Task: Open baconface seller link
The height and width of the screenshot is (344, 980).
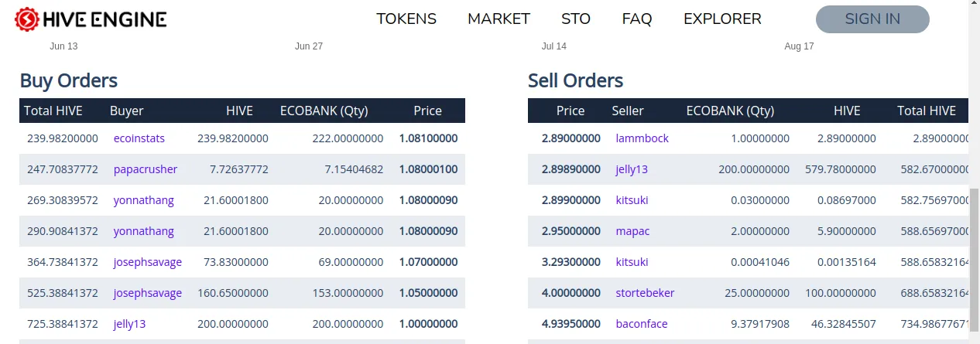Action: (x=641, y=324)
